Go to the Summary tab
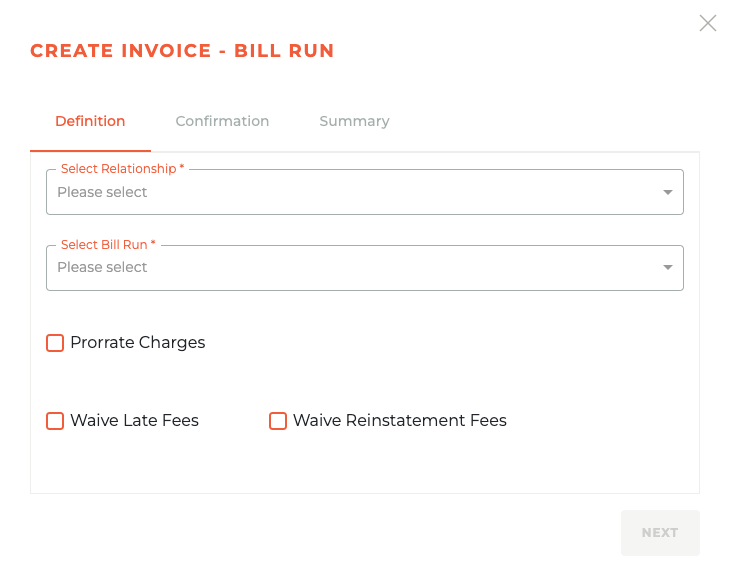Image resolution: width=731 pixels, height=585 pixels. (354, 121)
